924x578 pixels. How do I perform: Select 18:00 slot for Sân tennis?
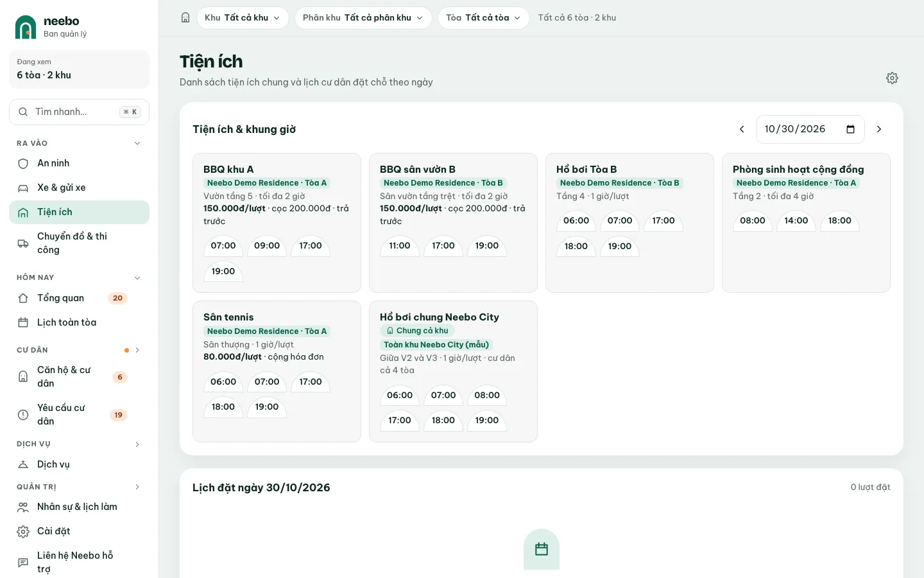coord(223,407)
